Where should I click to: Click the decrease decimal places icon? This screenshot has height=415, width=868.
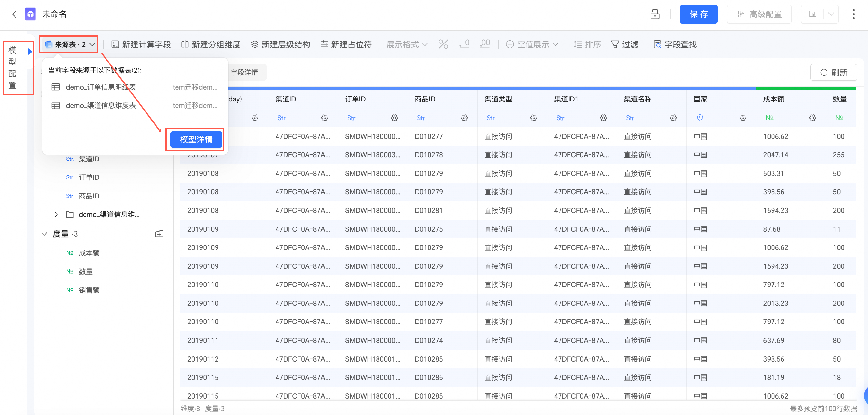464,44
